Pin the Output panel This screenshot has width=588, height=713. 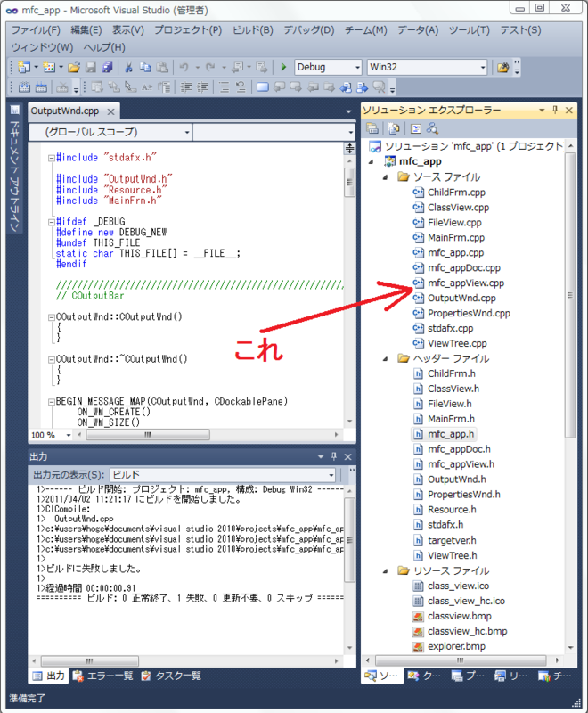pos(334,456)
